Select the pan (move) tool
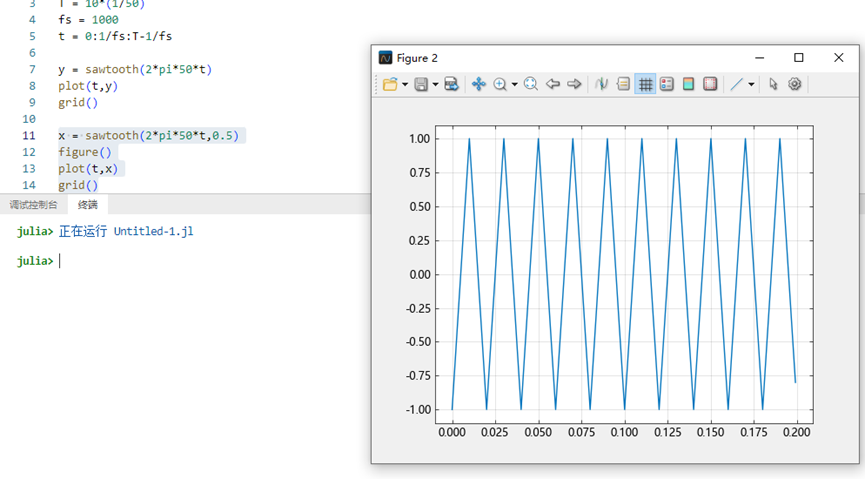This screenshot has width=865, height=479. tap(478, 84)
